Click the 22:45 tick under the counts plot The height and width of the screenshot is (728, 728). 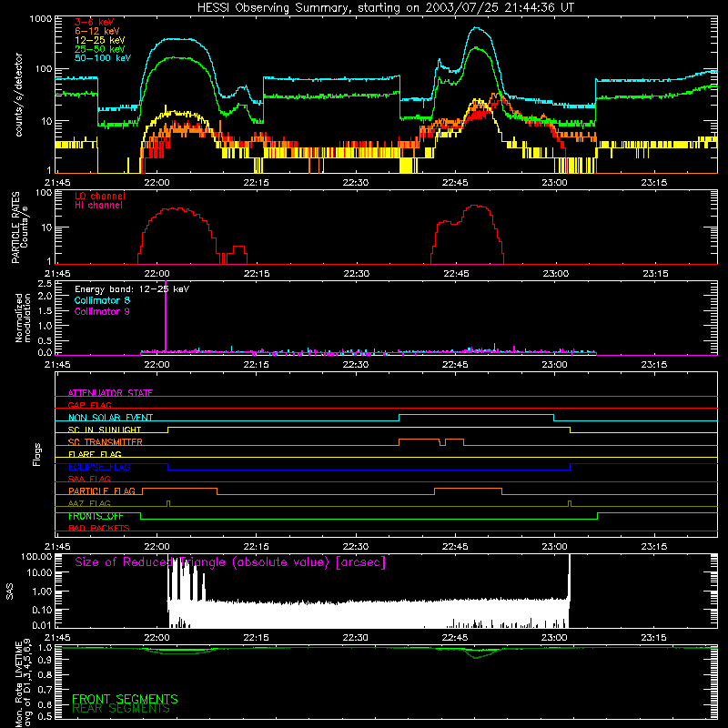[x=455, y=183]
